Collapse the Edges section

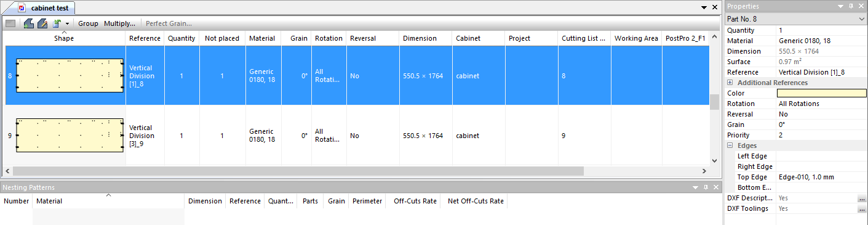click(730, 145)
